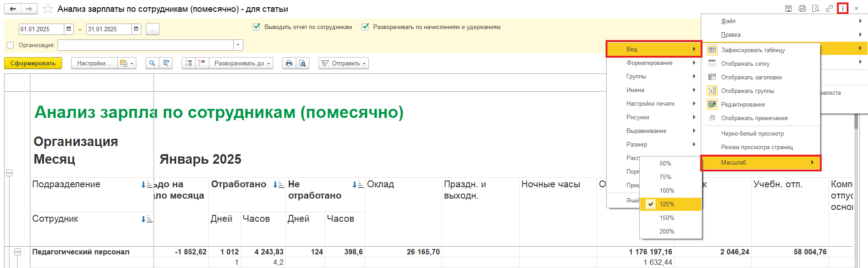Sort by Подразделение using sort icon
Image resolution: width=868 pixels, height=268 pixels.
[147, 185]
